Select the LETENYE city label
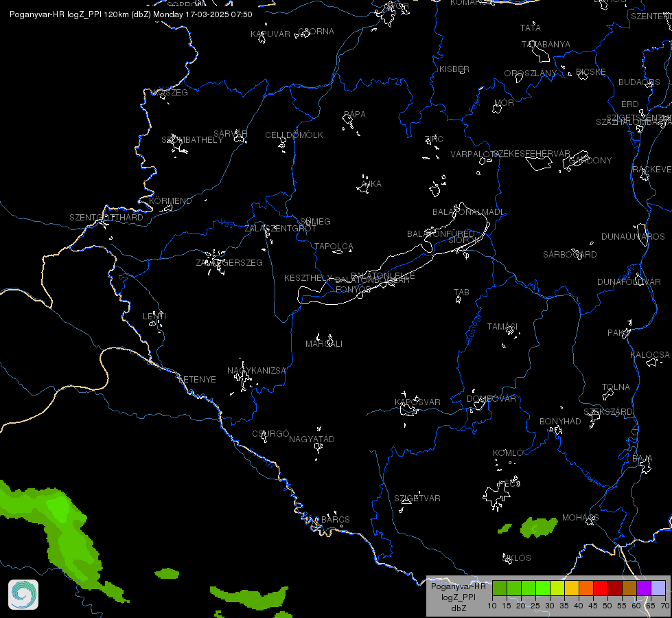672x618 pixels. click(197, 380)
